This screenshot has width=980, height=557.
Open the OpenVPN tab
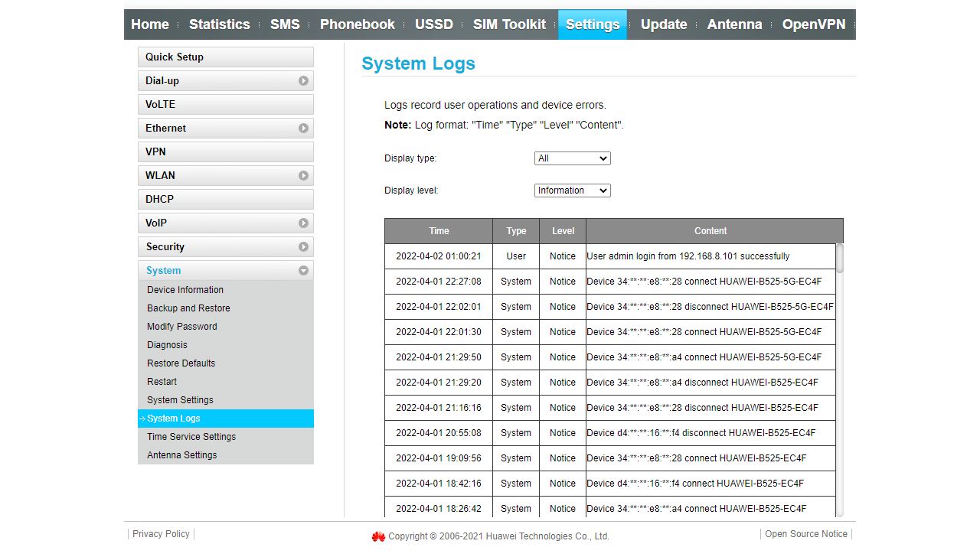click(813, 24)
